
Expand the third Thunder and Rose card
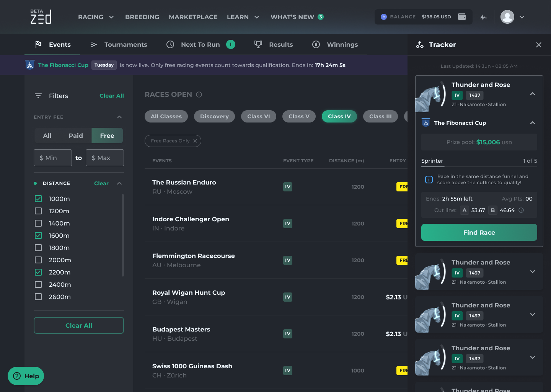pos(533,314)
